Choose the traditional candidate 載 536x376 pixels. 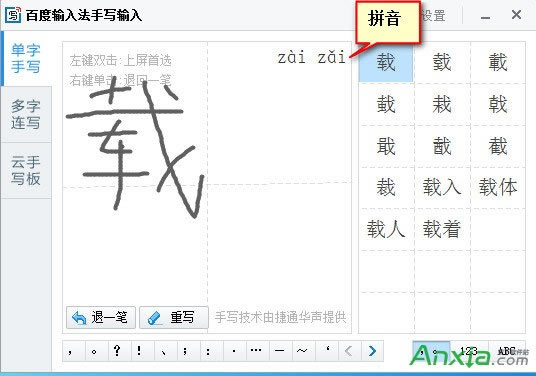pos(497,62)
